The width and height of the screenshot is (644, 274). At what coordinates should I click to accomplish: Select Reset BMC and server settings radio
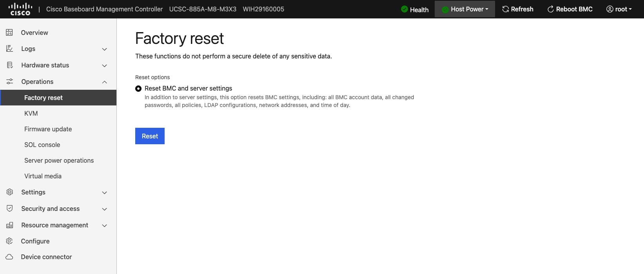click(x=138, y=89)
